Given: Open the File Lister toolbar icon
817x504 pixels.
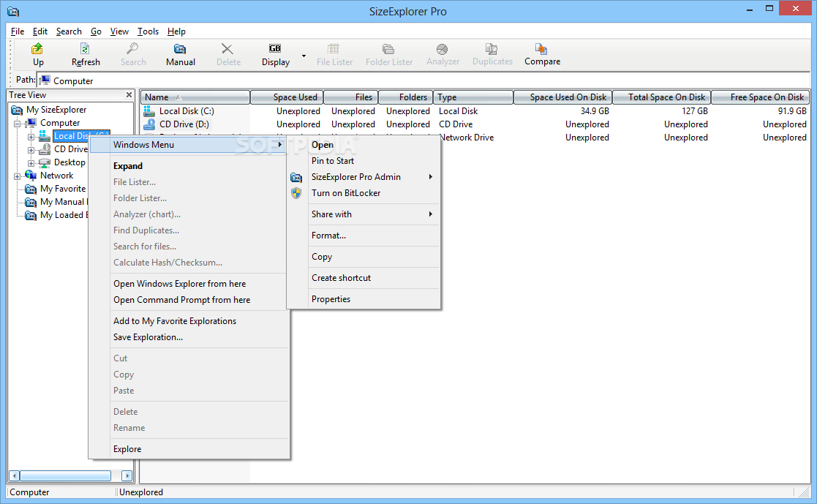Looking at the screenshot, I should (x=334, y=49).
